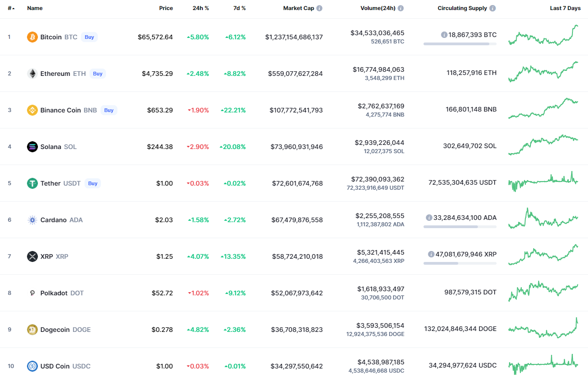The height and width of the screenshot is (379, 588).
Task: Open the Market Cap info icon
Action: 319,8
